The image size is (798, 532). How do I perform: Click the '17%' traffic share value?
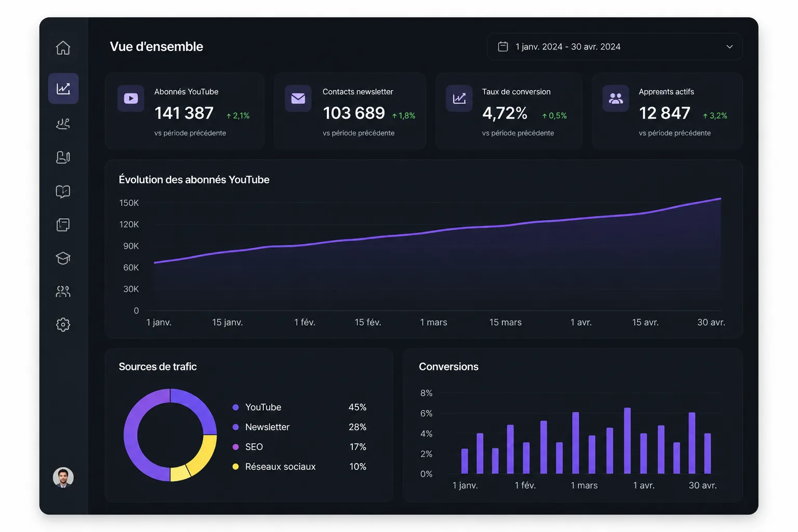pyautogui.click(x=358, y=447)
